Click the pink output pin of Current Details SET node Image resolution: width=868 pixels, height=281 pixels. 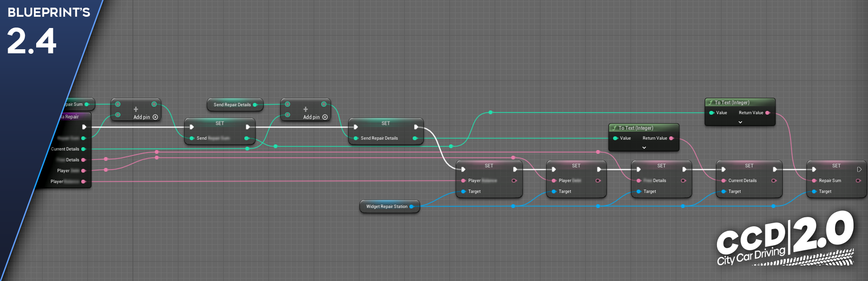pos(774,181)
